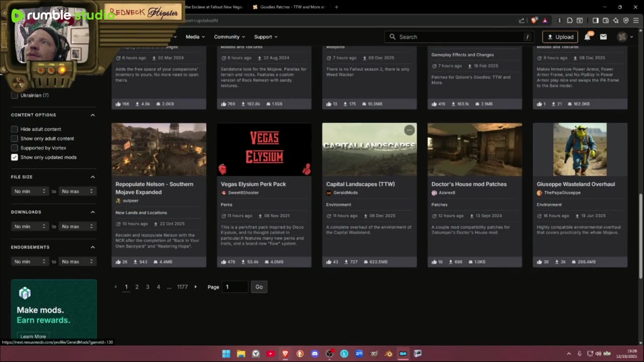This screenshot has height=362, width=644.
Task: Click the Doctor's House mod Patches thumbnail
Action: 475,149
